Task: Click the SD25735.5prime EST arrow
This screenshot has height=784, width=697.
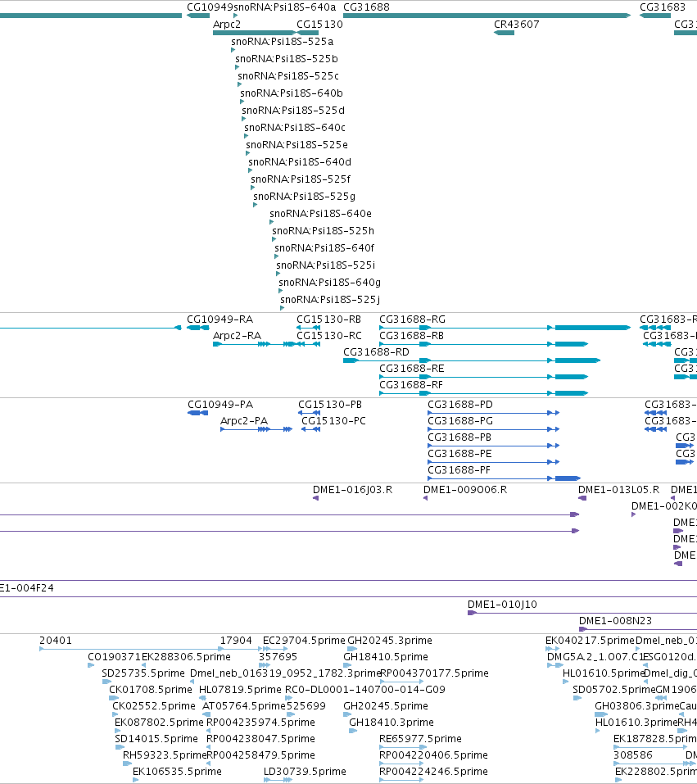Action: coord(106,682)
